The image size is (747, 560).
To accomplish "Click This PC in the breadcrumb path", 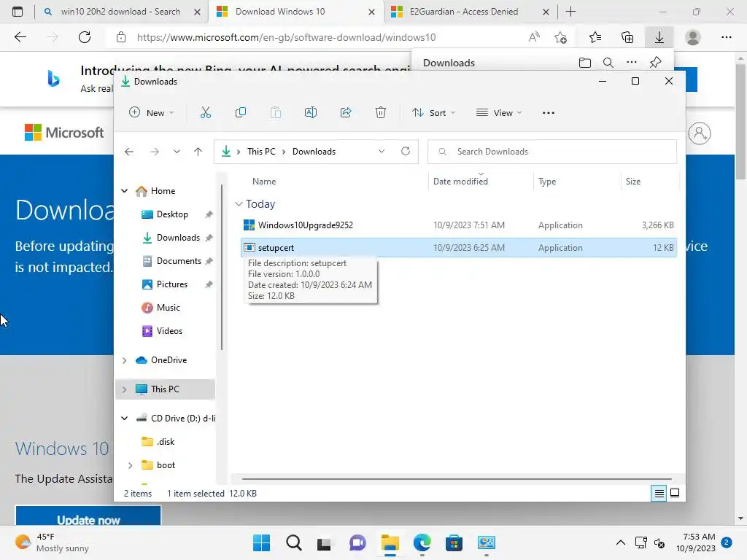I will [x=261, y=152].
